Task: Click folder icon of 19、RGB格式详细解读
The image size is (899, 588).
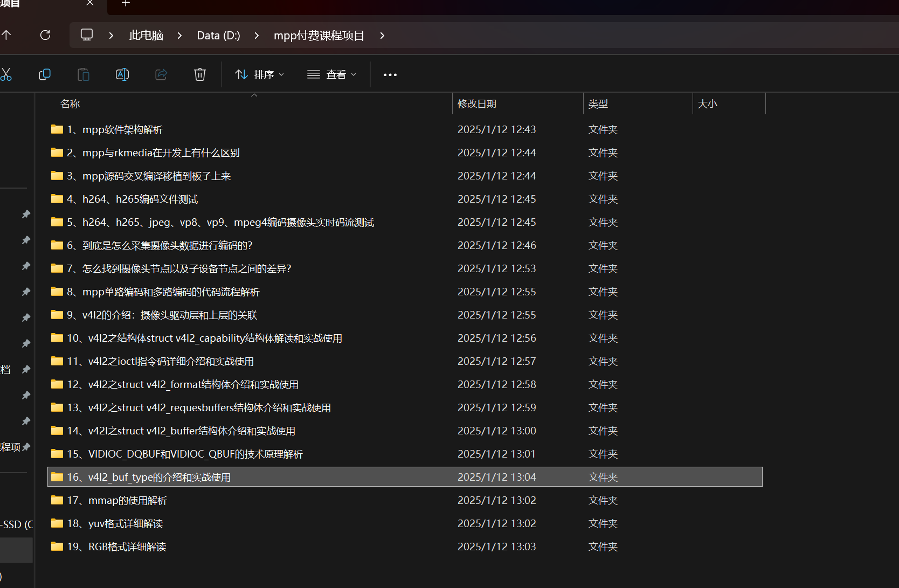Action: click(57, 547)
